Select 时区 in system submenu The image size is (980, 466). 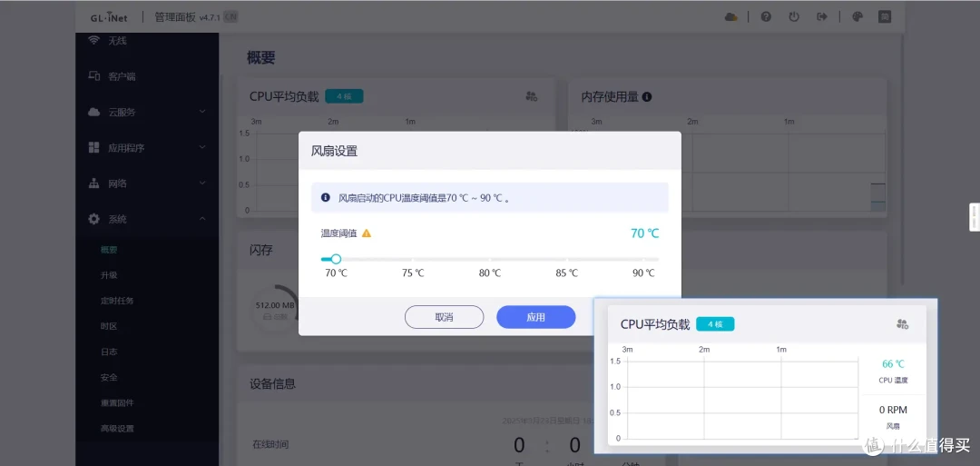pyautogui.click(x=109, y=326)
